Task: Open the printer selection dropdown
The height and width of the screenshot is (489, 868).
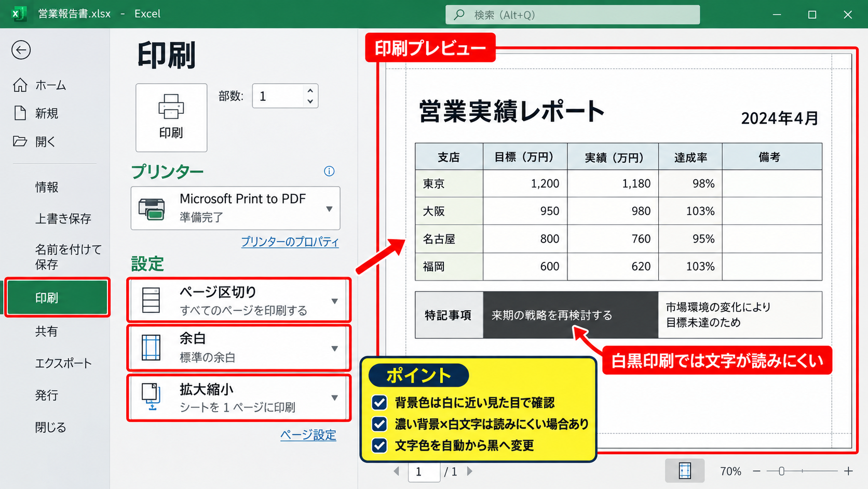Action: tap(329, 209)
